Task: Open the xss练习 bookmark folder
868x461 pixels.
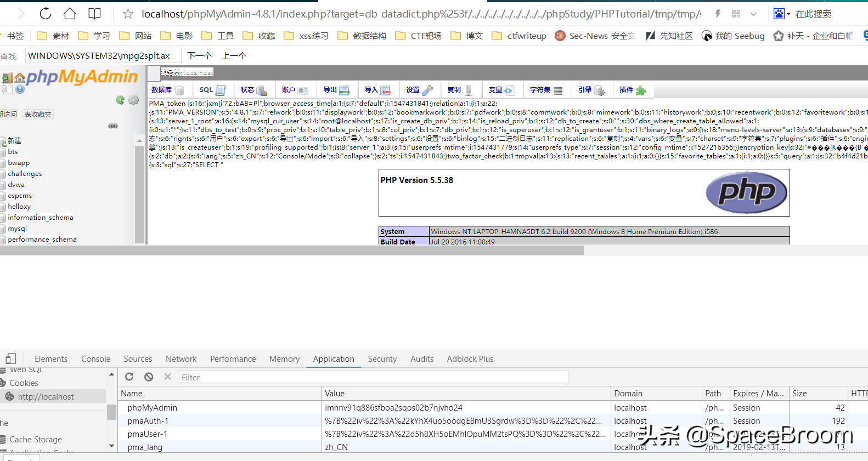Action: [x=306, y=36]
